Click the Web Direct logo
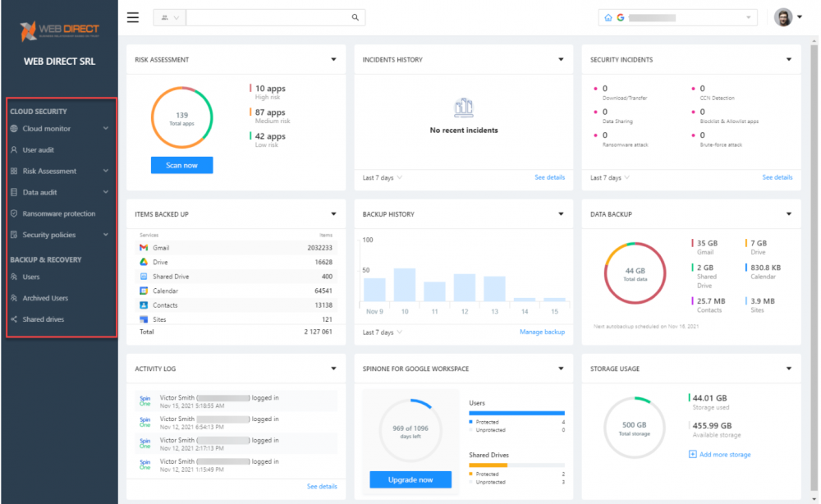This screenshot has width=821, height=504. (59, 30)
